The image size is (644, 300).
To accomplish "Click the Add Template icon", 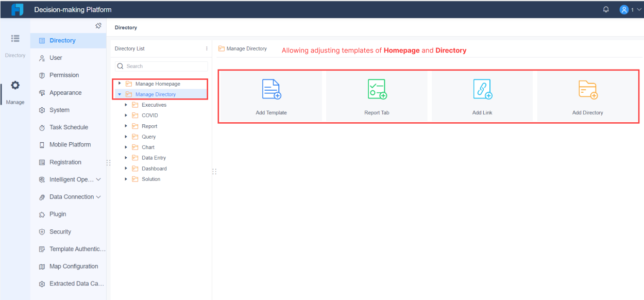I will click(271, 91).
